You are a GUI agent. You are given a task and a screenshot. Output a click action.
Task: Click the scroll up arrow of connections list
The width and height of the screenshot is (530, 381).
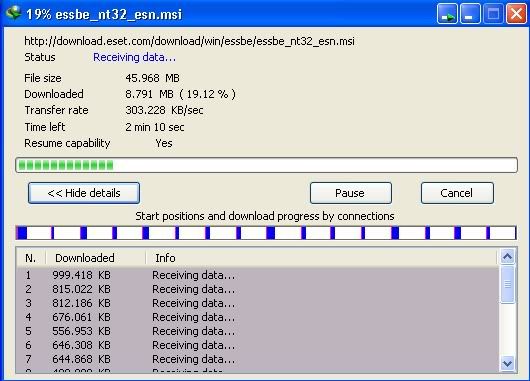click(507, 257)
